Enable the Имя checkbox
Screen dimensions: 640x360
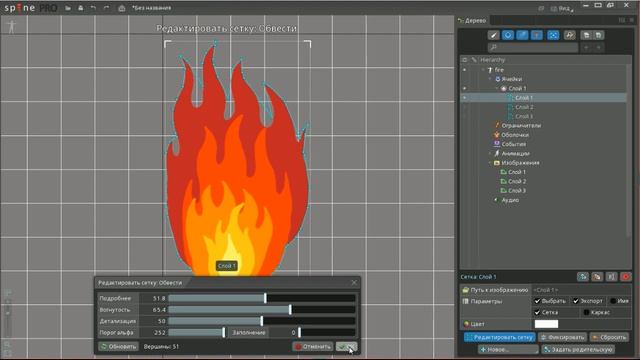(613, 301)
